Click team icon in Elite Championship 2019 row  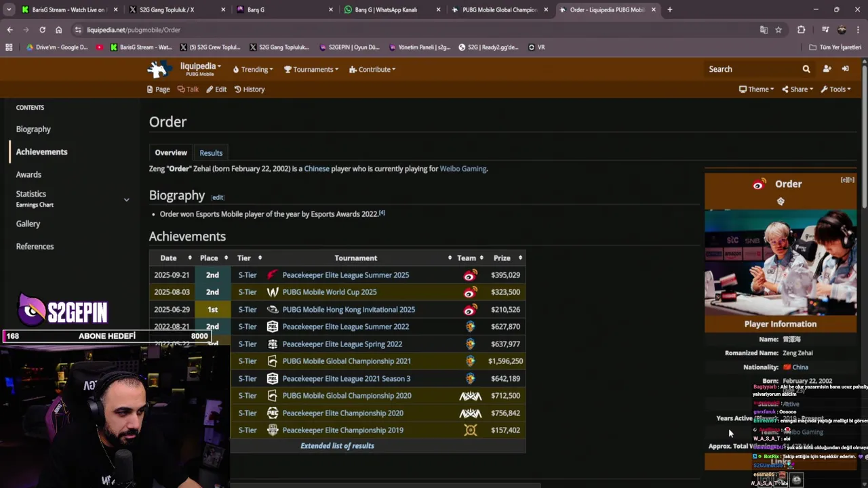(470, 430)
